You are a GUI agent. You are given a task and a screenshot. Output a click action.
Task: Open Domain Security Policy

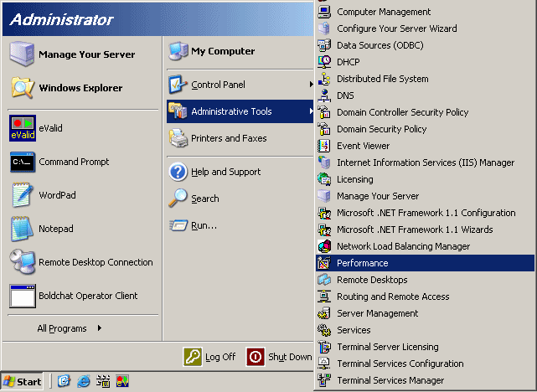click(425, 129)
